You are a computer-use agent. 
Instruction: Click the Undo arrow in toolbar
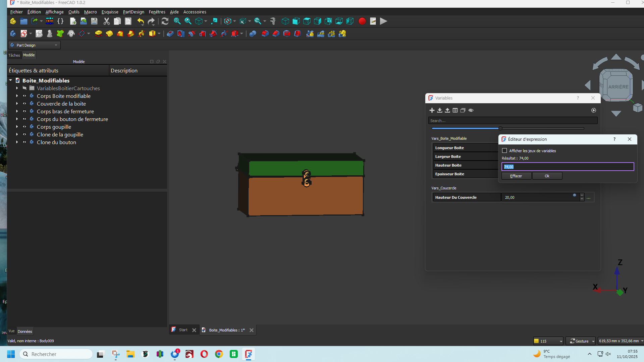[140, 21]
